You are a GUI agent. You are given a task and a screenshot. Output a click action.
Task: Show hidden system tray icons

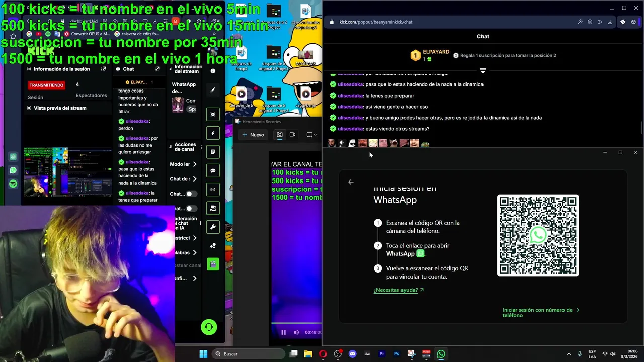point(569,354)
